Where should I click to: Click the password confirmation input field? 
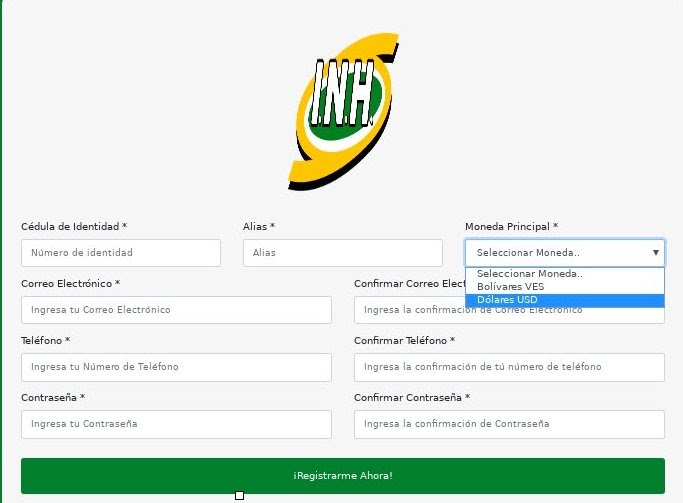(x=509, y=424)
